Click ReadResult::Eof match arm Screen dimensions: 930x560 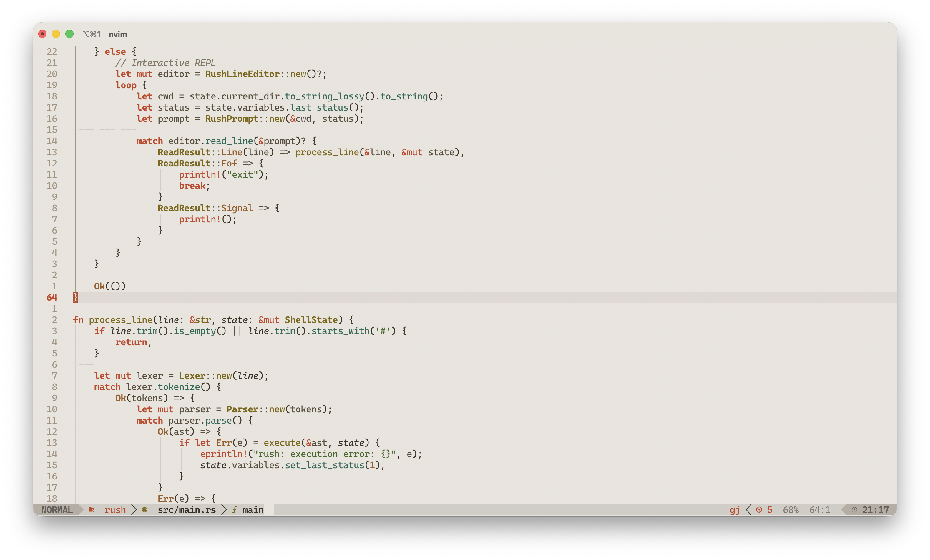[197, 163]
